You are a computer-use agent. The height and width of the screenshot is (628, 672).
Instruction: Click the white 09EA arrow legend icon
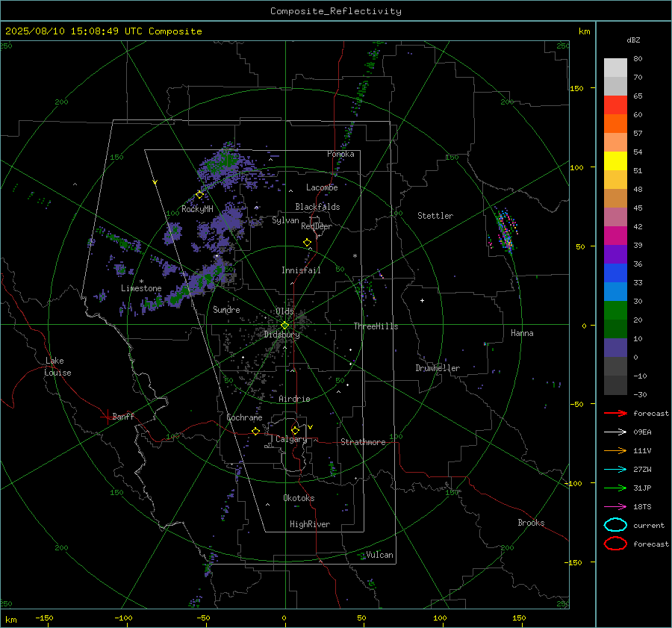[615, 432]
